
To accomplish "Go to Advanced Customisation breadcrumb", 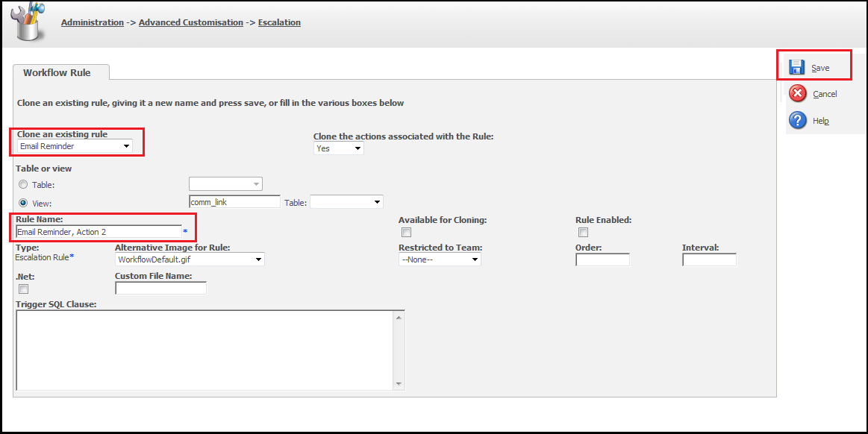I will coord(191,22).
